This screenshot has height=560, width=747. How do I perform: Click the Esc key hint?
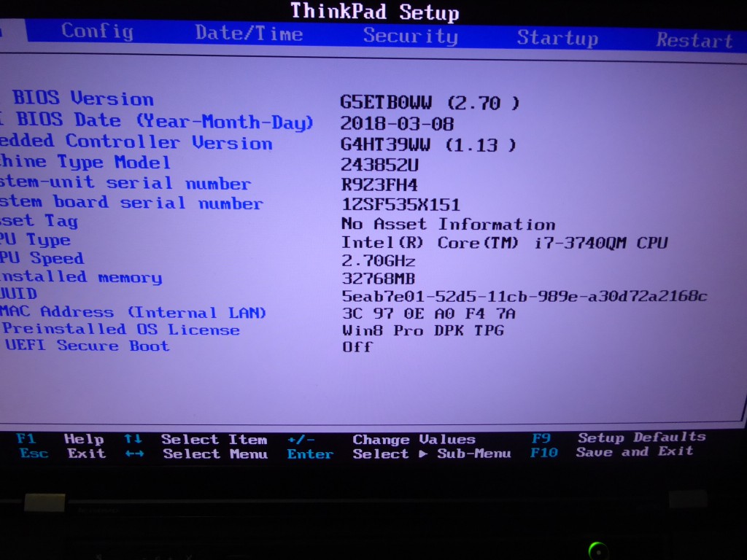point(34,453)
